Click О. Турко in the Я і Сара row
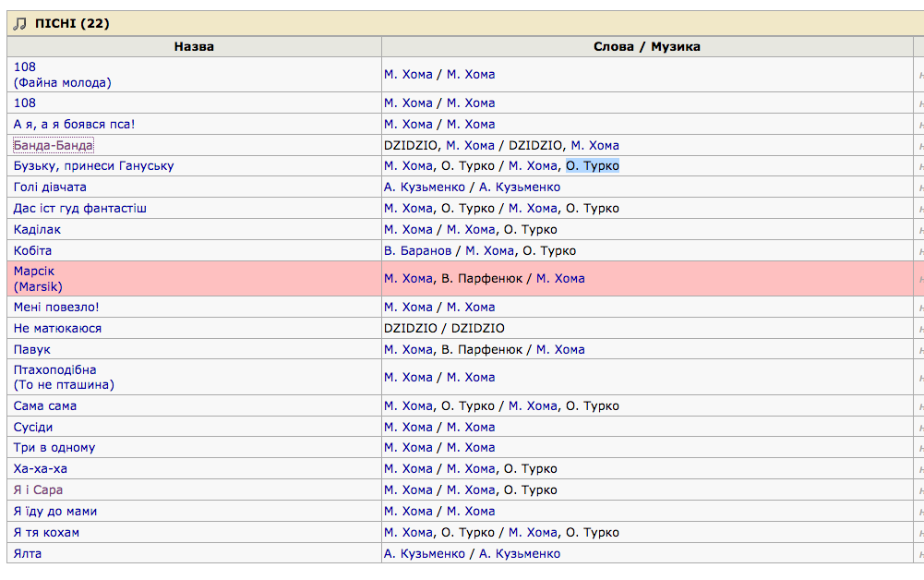 point(531,490)
